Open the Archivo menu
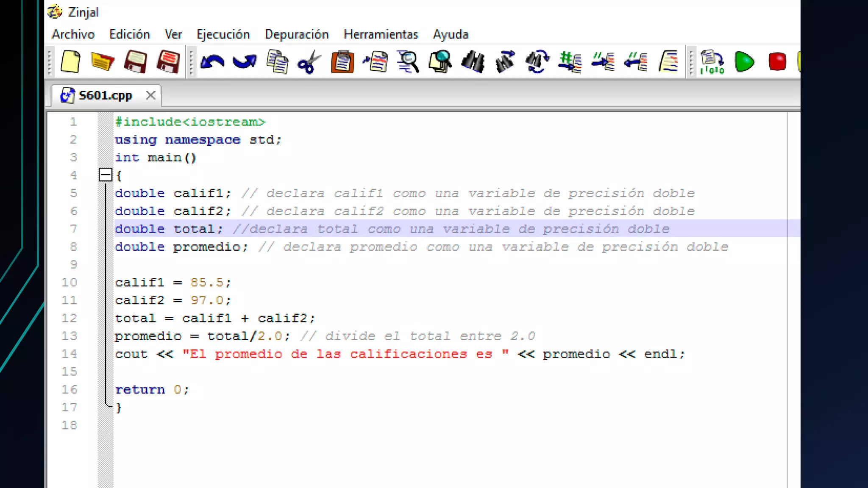868x488 pixels. point(73,34)
